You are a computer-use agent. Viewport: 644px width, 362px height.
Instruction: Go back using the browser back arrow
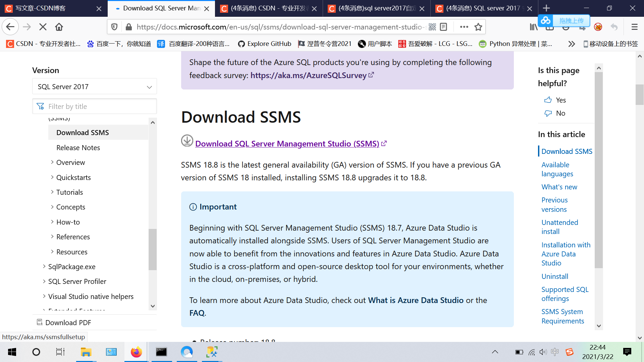(x=10, y=27)
